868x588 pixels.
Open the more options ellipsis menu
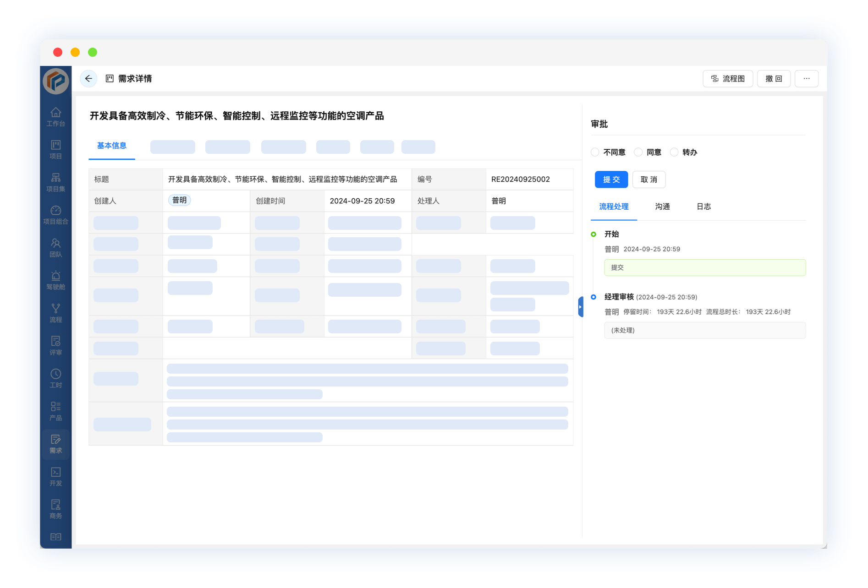807,79
